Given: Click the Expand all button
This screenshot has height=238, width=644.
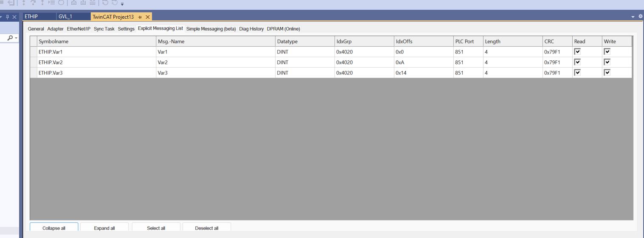Looking at the screenshot, I should click(104, 228).
